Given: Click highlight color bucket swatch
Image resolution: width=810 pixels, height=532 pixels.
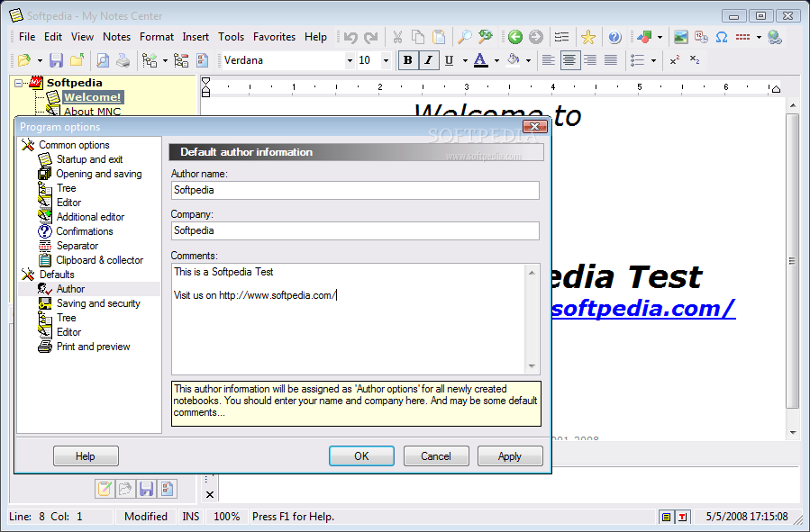Looking at the screenshot, I should coord(513,60).
